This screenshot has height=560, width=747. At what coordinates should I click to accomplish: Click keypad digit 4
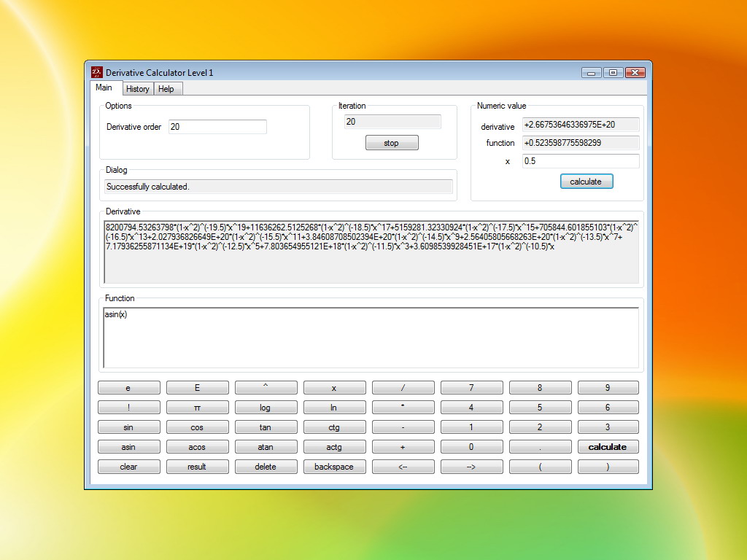tap(472, 408)
